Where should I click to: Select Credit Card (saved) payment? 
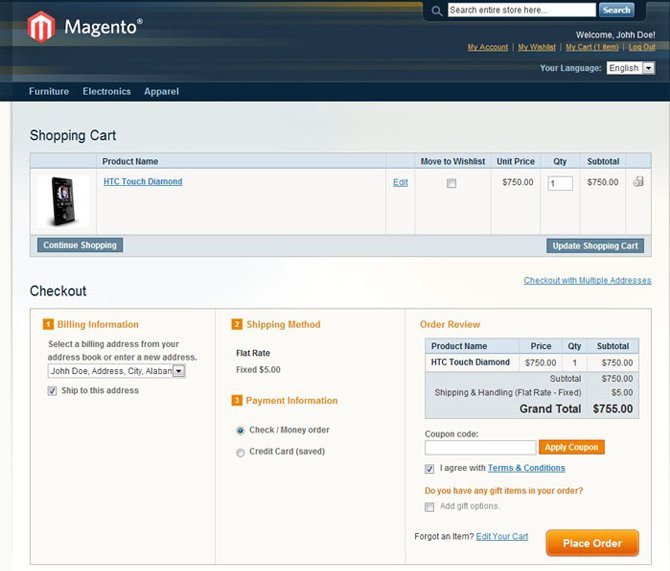(240, 453)
